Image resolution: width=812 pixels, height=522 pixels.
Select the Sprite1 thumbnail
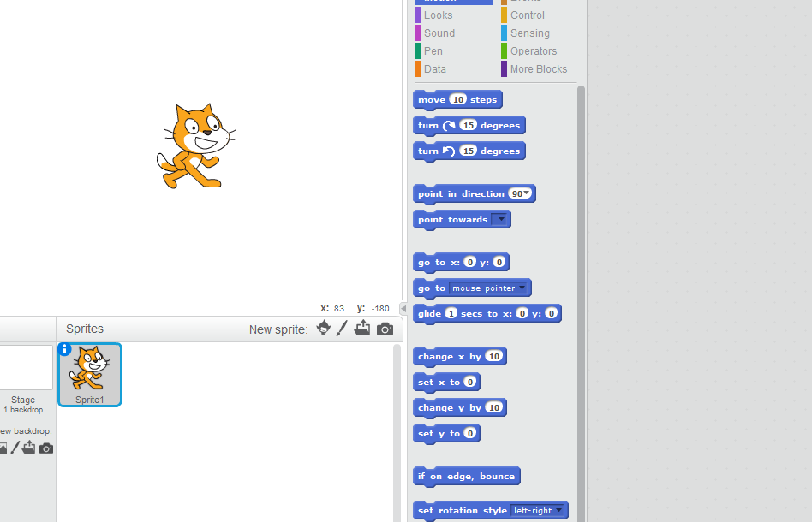(x=90, y=375)
